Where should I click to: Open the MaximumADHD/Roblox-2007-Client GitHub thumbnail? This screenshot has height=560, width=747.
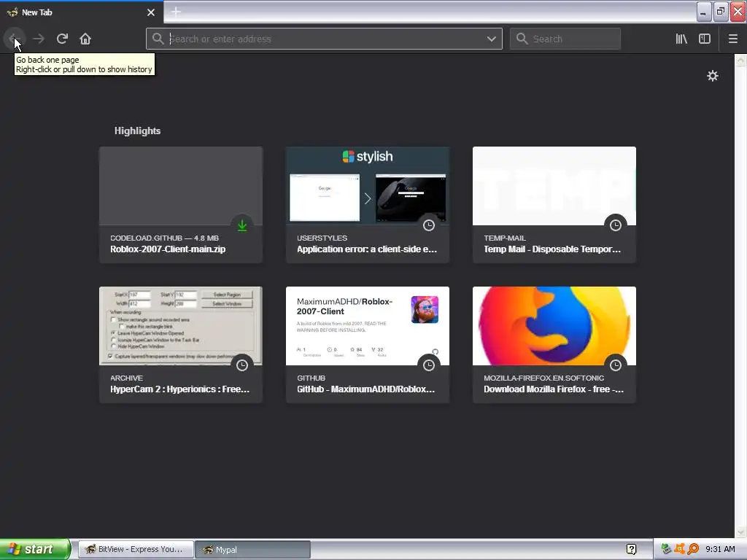coord(368,326)
